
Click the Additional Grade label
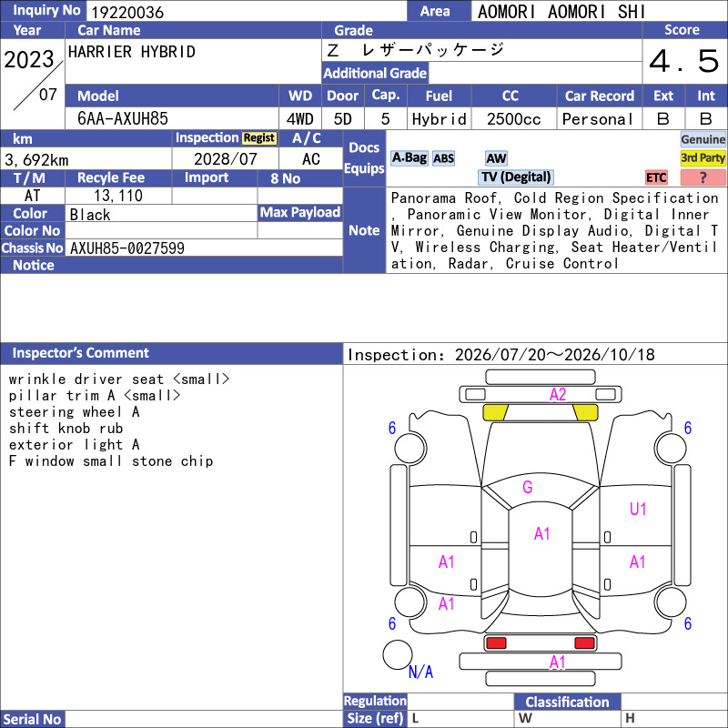coord(375,73)
